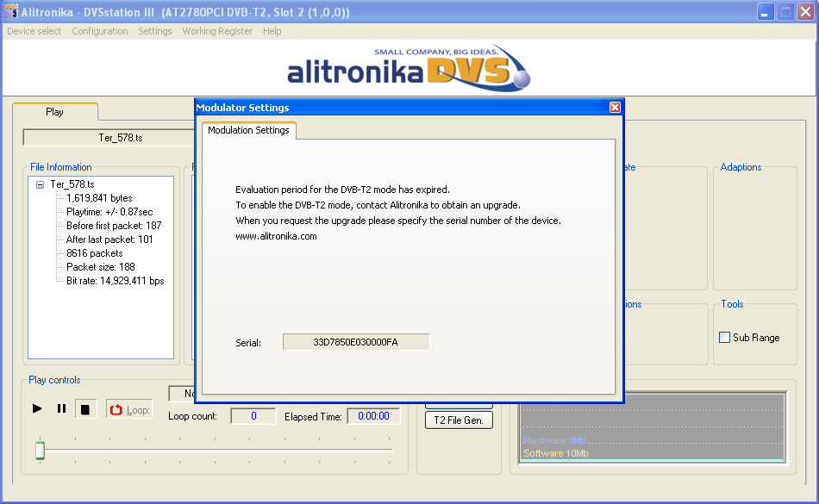Viewport: 819px width, 504px height.
Task: Click the www.alitronika.com text
Action: (x=276, y=236)
